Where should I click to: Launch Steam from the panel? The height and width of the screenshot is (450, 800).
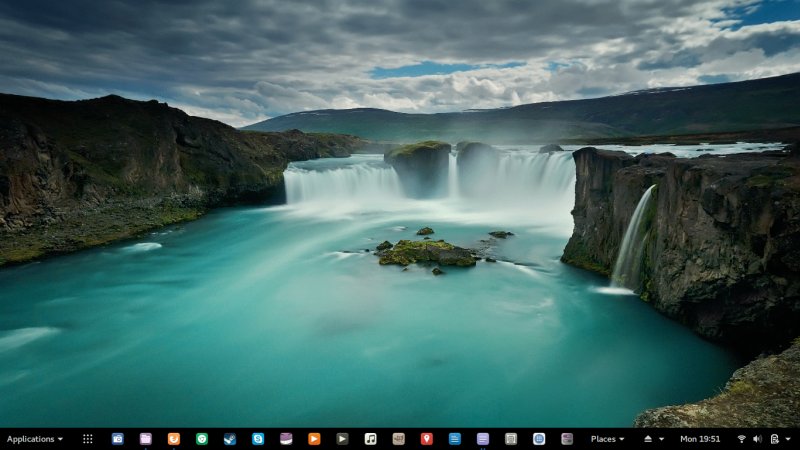(x=230, y=439)
